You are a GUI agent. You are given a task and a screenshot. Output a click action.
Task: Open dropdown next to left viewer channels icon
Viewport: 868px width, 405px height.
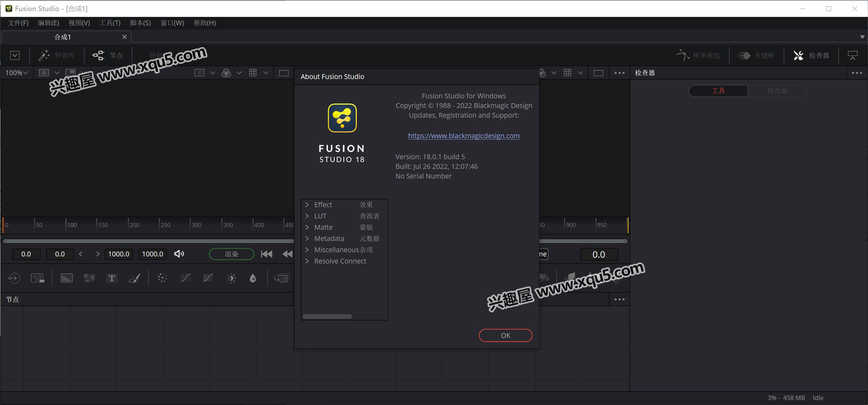(x=239, y=73)
